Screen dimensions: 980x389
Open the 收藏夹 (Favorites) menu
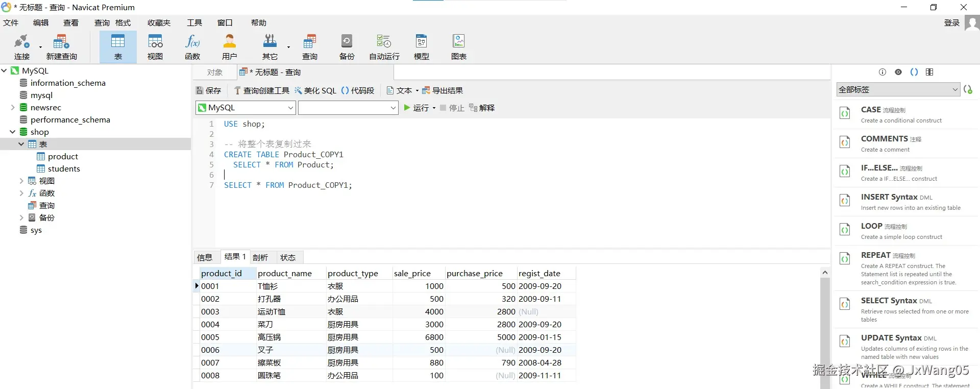point(159,23)
